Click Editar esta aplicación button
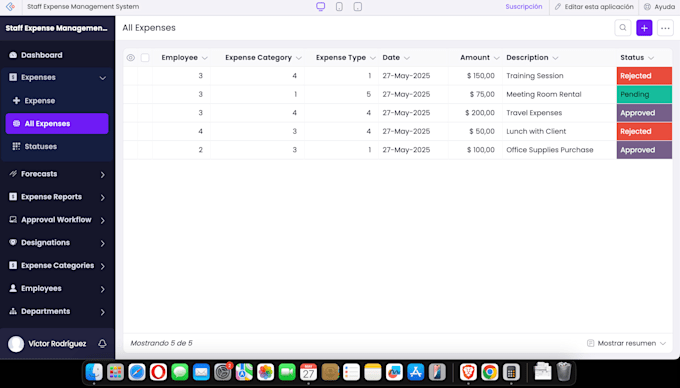The height and width of the screenshot is (388, 680). [594, 7]
